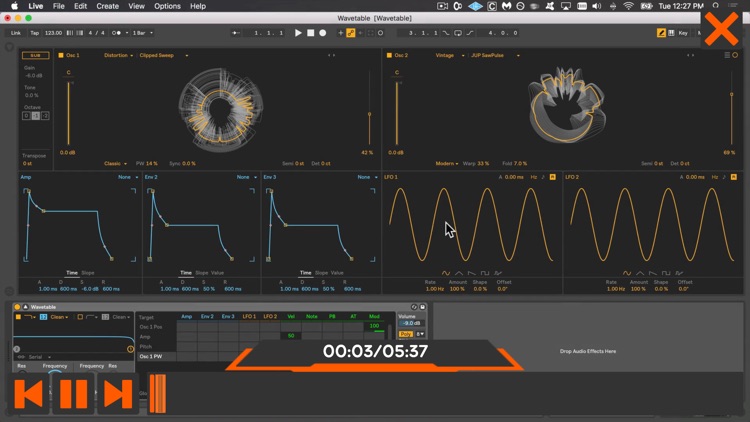Open the Options menu
This screenshot has height=422, width=750.
click(167, 6)
